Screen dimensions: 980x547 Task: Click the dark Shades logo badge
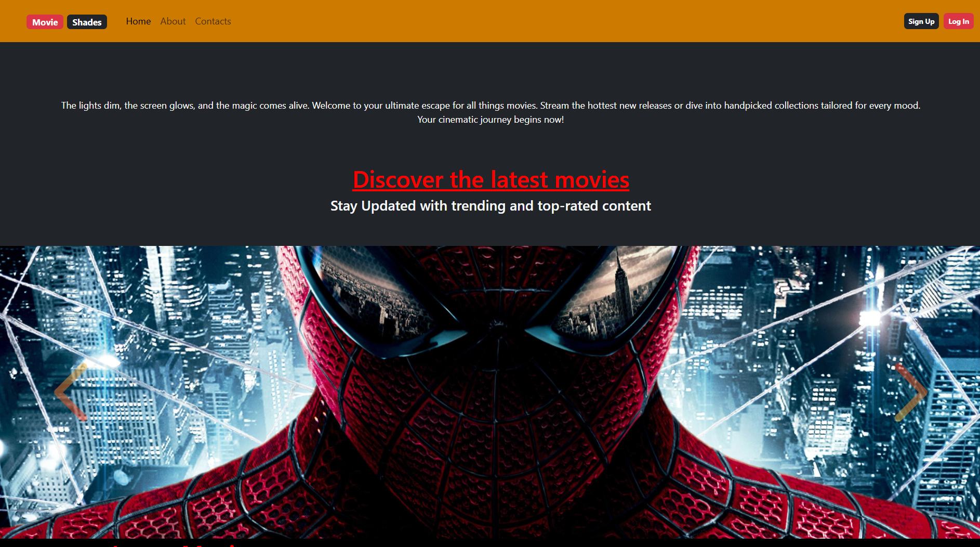87,22
